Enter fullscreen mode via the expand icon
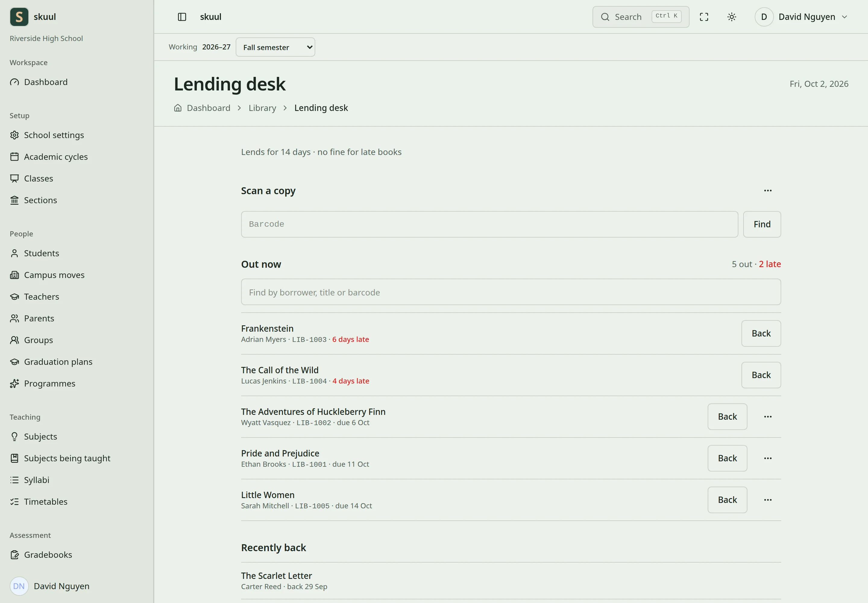The height and width of the screenshot is (603, 868). [x=704, y=17]
